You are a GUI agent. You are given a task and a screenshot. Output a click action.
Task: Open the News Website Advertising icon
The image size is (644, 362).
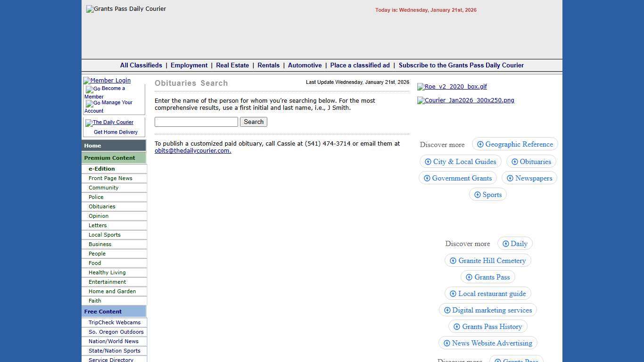[x=446, y=343]
